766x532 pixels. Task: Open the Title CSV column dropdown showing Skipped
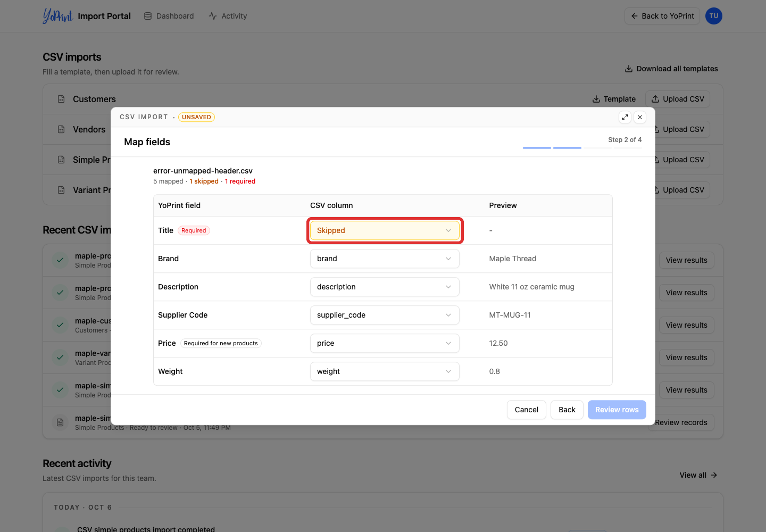tap(385, 230)
